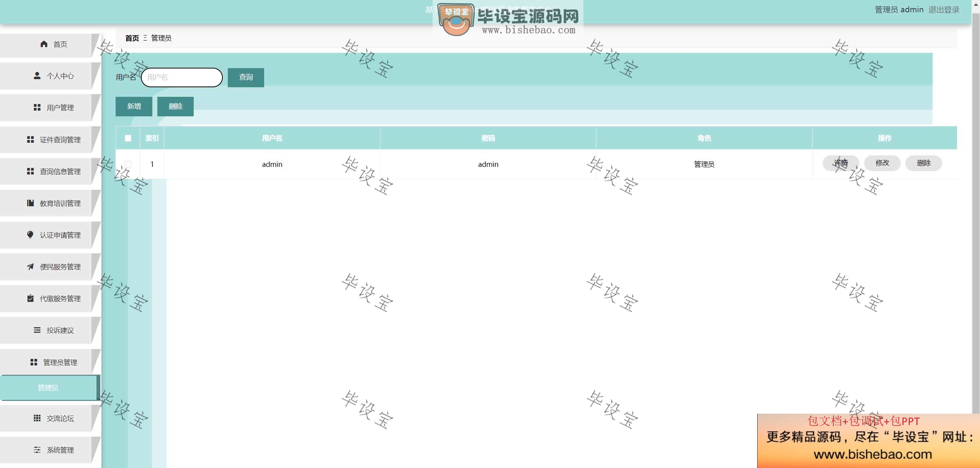The width and height of the screenshot is (980, 468).
Task: Click the 首页 breadcrumb link
Action: tap(132, 38)
